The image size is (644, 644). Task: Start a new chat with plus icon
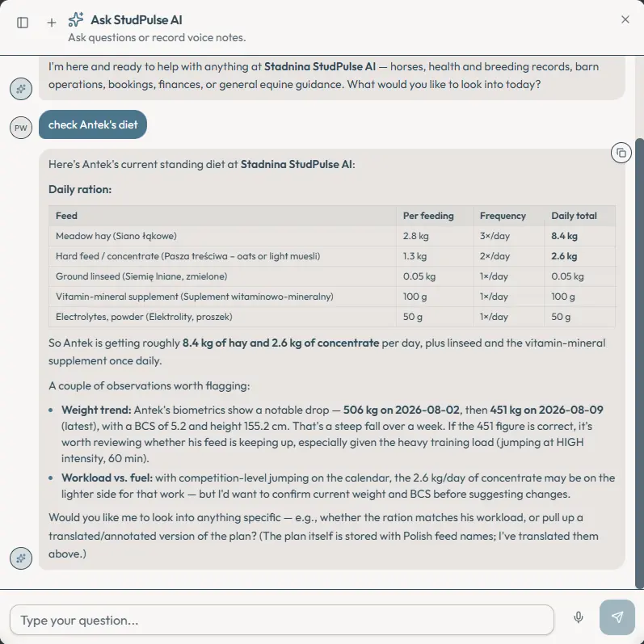[x=52, y=23]
